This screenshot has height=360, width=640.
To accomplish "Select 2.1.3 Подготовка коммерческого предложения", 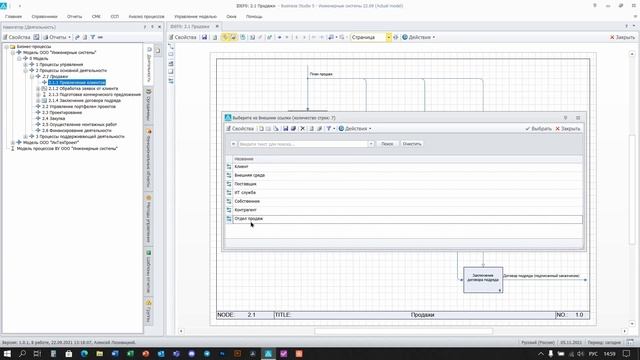I will click(x=95, y=94).
